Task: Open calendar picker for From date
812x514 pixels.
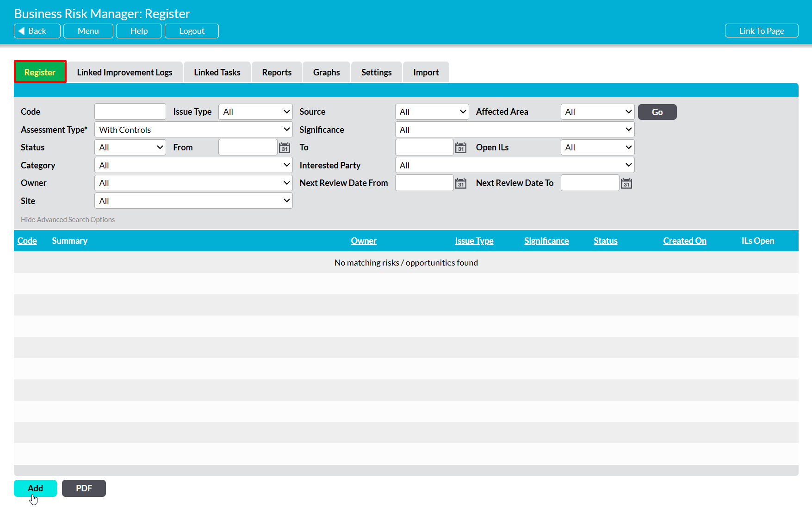Action: tap(285, 148)
